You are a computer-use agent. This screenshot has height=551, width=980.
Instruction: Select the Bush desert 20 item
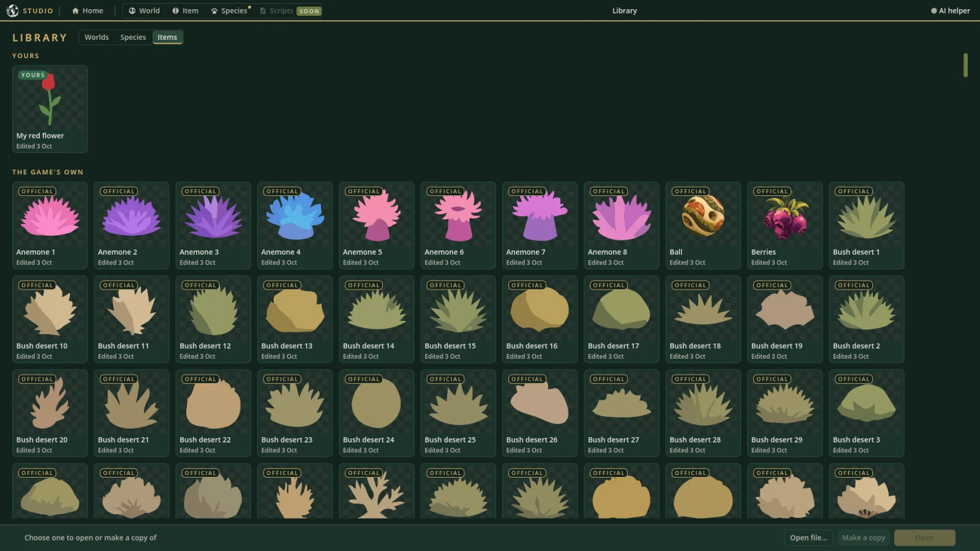tap(50, 413)
